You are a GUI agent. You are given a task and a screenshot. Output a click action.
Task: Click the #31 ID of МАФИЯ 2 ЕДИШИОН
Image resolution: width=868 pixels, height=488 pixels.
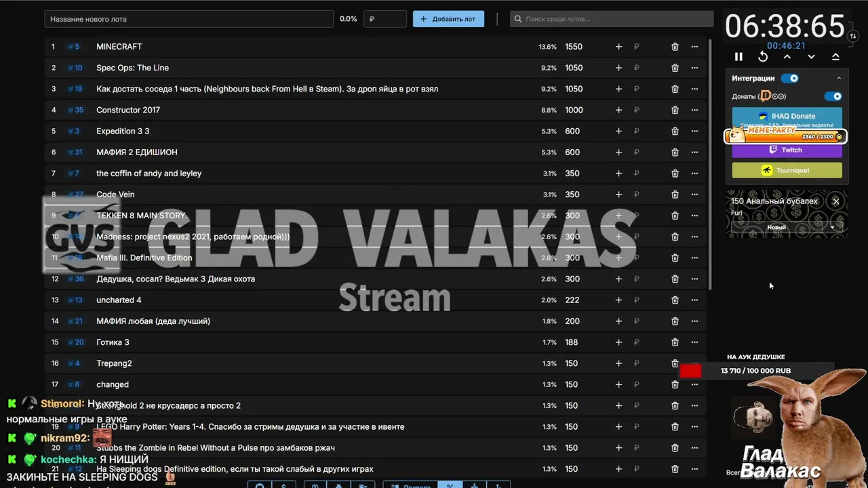(75, 152)
